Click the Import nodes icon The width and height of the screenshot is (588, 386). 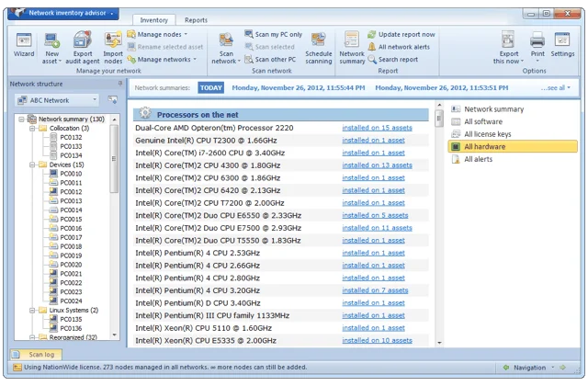[x=113, y=40]
